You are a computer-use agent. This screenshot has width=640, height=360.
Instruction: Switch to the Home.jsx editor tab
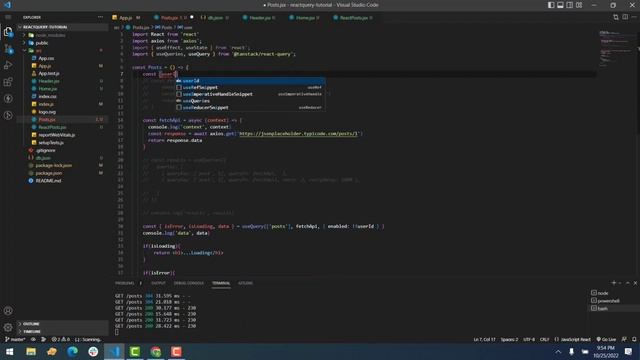point(304,18)
